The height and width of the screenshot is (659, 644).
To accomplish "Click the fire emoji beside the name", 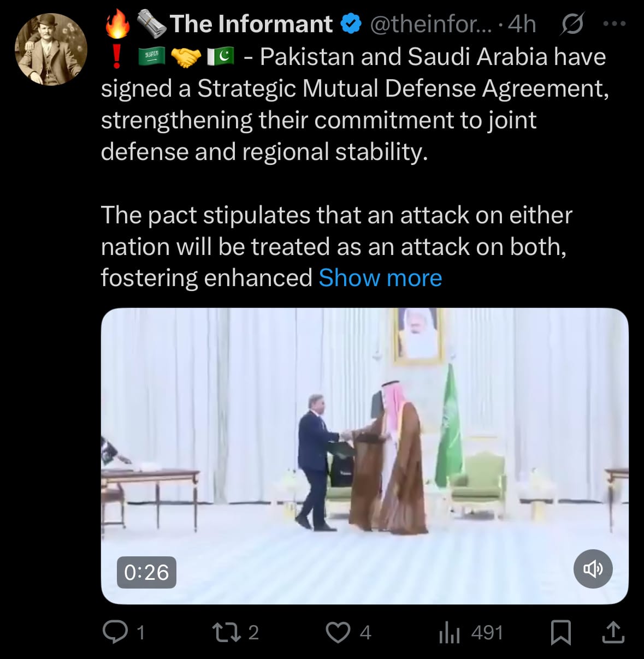I will click(x=118, y=24).
